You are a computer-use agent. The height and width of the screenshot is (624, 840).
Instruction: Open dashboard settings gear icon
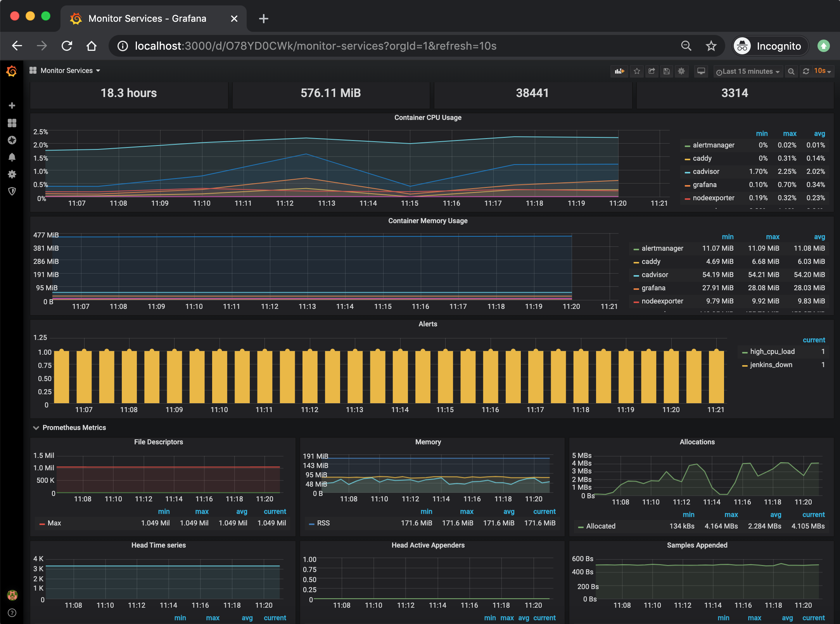681,71
